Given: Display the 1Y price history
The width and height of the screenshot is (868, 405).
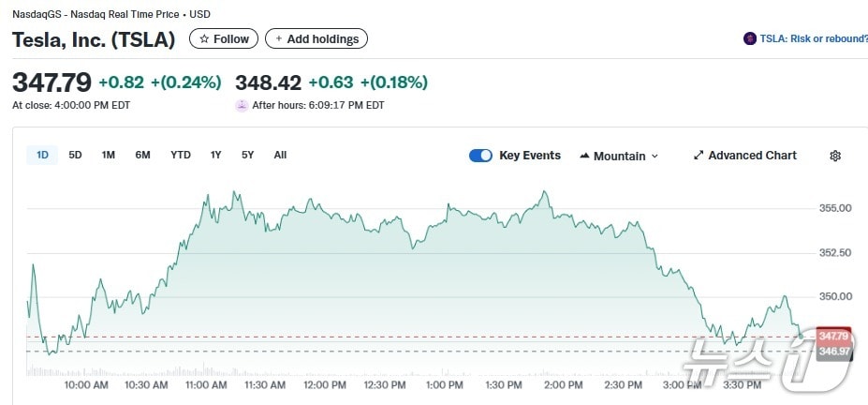Looking at the screenshot, I should coord(215,155).
